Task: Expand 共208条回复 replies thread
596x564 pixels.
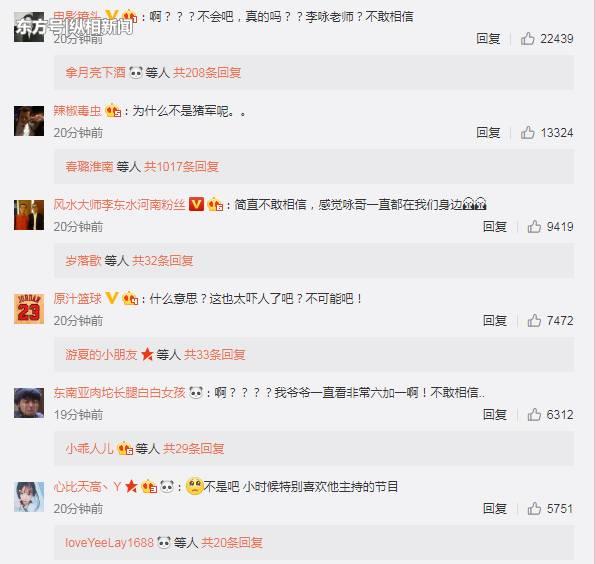Action: (x=207, y=73)
